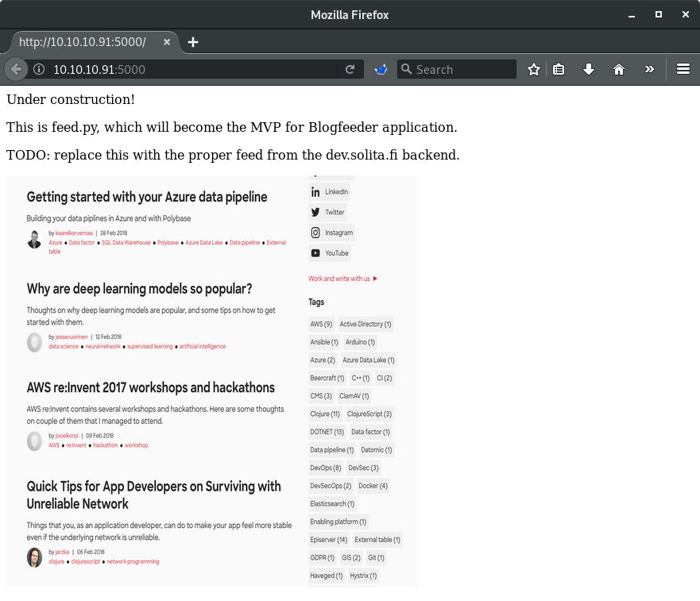Screen dimensions: 700x601
Task: Click 'SQL Data Warehouse' post tag
Action: pos(126,242)
